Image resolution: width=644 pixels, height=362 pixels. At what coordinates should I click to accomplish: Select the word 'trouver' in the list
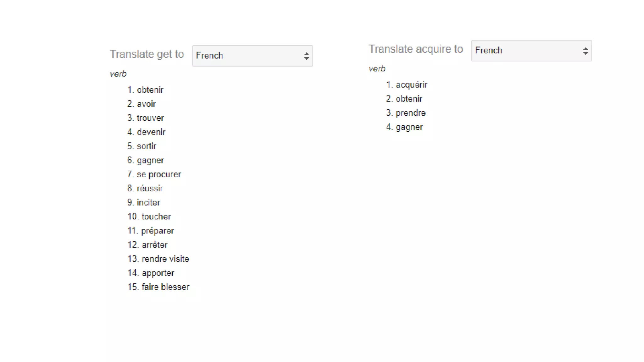click(150, 118)
